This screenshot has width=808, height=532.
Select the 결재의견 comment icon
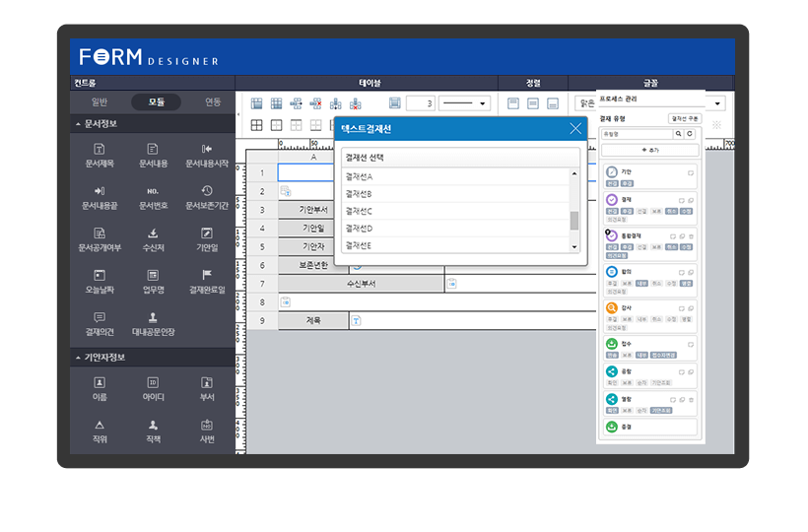pos(100,317)
